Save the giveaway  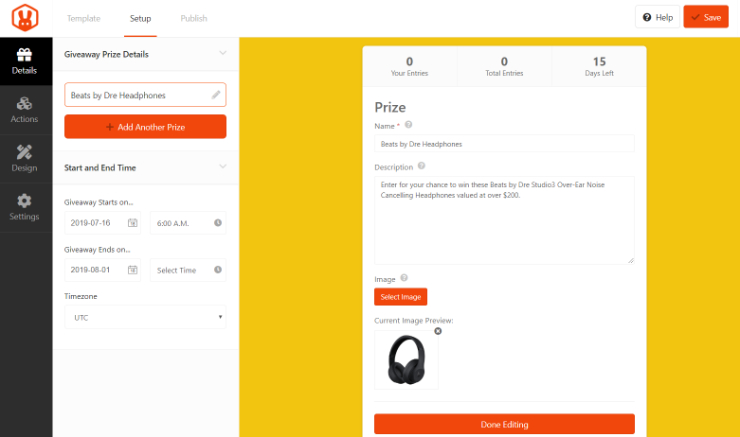706,17
